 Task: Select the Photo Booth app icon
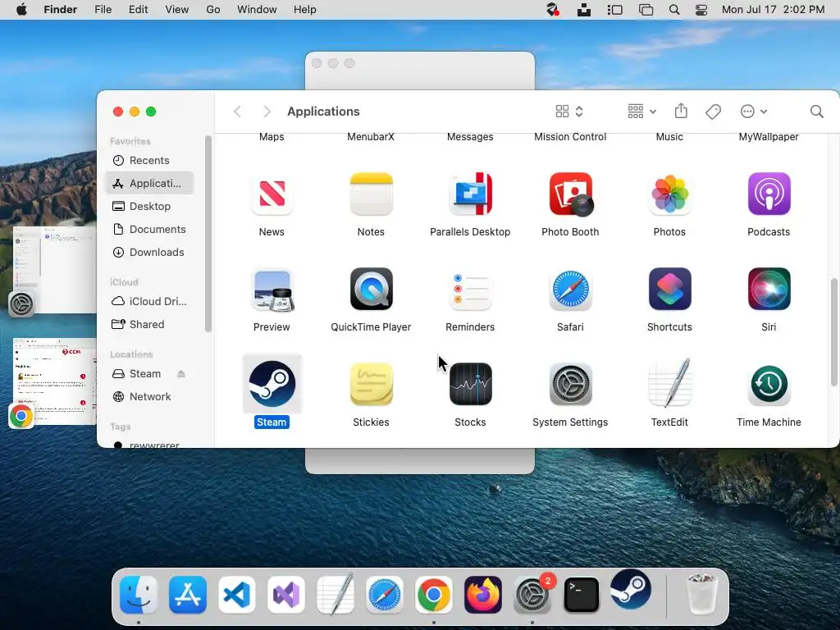(571, 194)
